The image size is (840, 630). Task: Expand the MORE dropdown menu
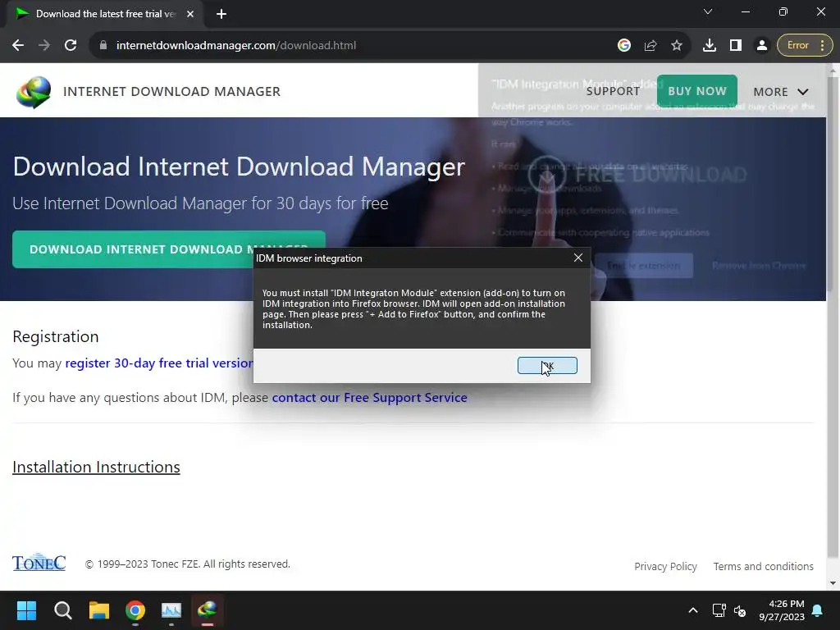[781, 92]
